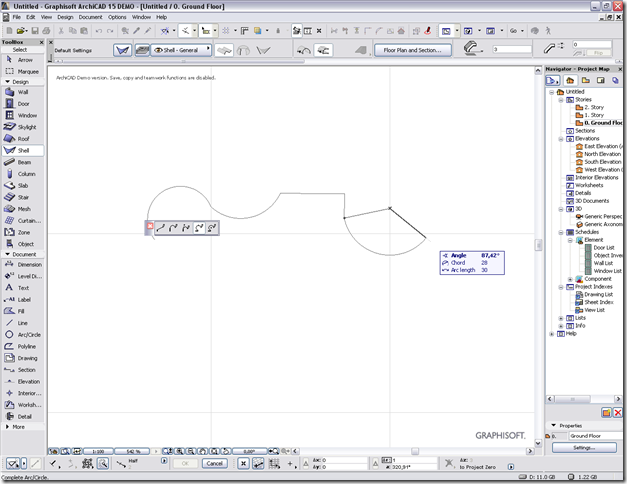Select the Object tool
This screenshot has width=627, height=484.
pos(22,244)
